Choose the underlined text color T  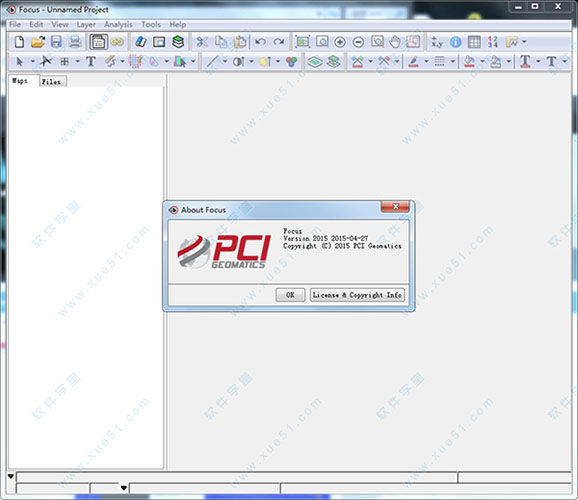(525, 61)
